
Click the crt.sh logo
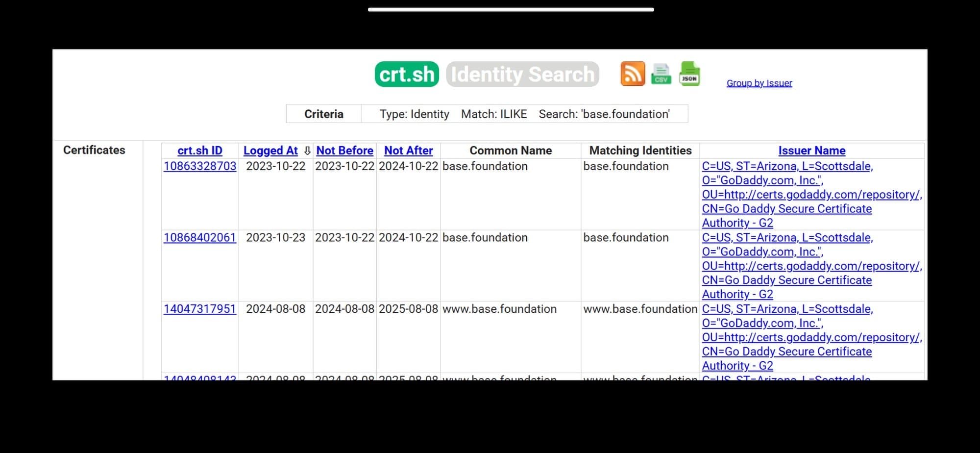click(407, 75)
